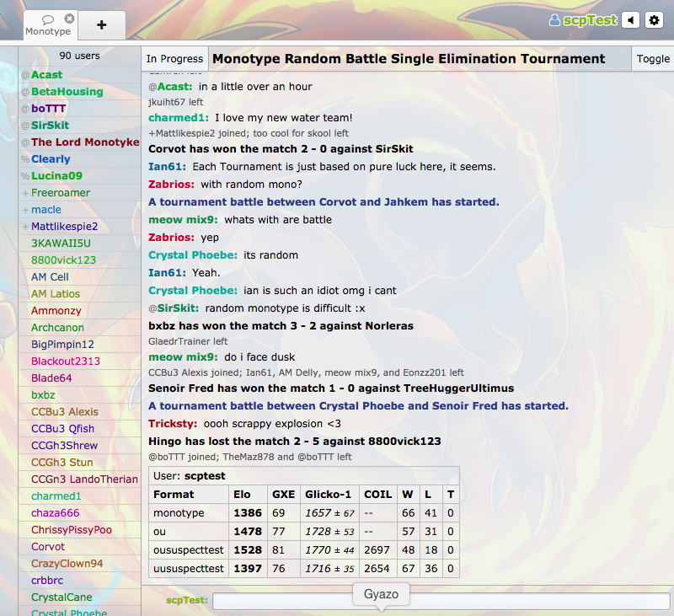Image resolution: width=674 pixels, height=616 pixels.
Task: Open Lucina09 in the user list
Action: pos(80,176)
